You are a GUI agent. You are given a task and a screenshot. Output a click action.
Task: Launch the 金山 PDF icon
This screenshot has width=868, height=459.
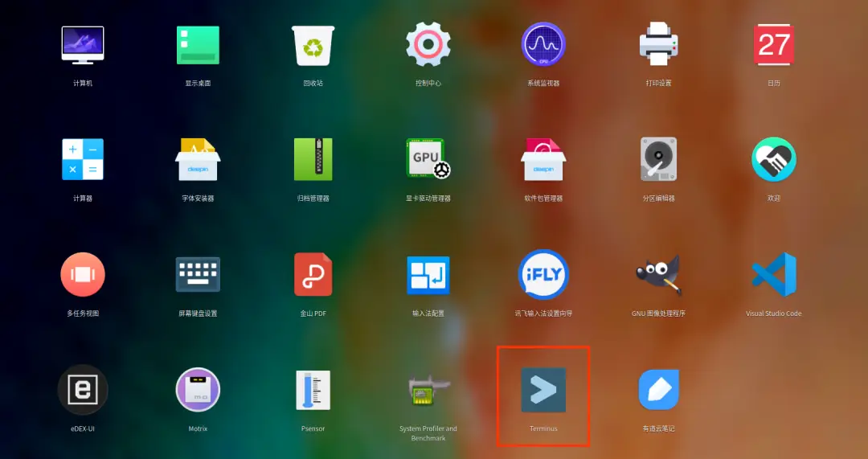(x=313, y=275)
